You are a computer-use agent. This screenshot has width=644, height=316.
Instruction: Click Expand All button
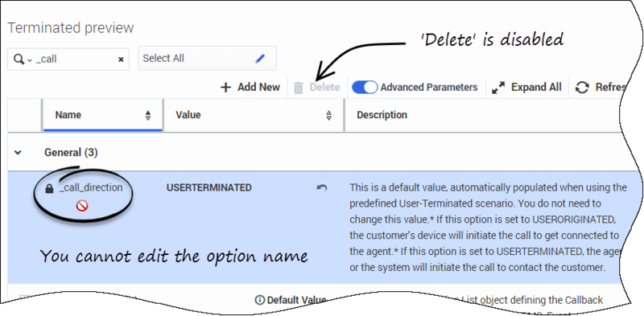point(526,88)
